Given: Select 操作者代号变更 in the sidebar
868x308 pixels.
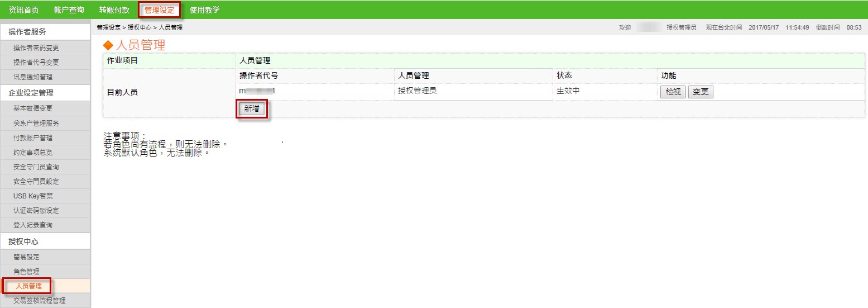Looking at the screenshot, I should pos(36,63).
